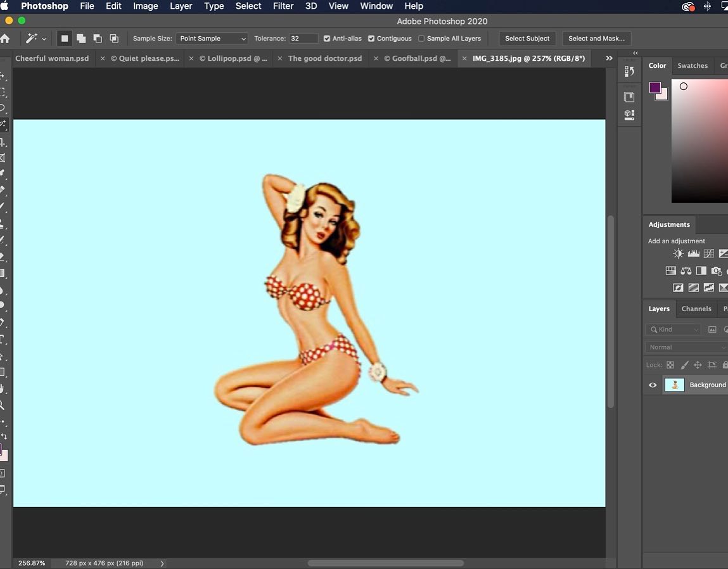
Task: Close the Quiet please.psd tab
Action: [103, 58]
